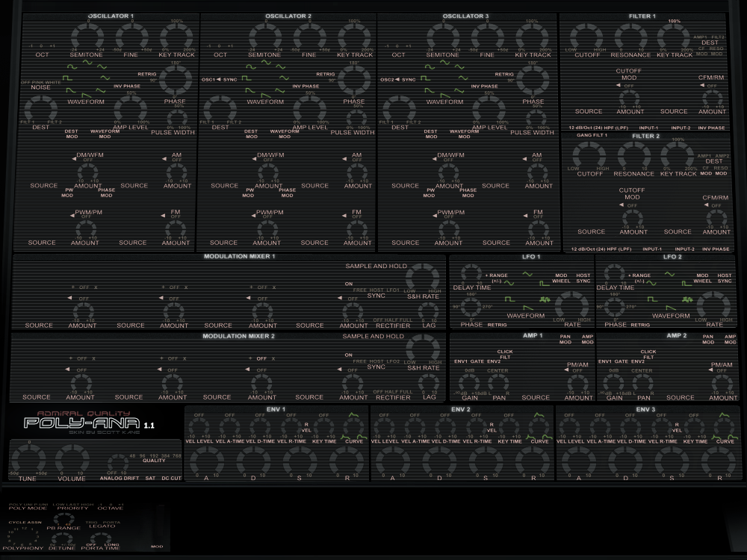Pick the square waveform in LFO 2

[653, 299]
